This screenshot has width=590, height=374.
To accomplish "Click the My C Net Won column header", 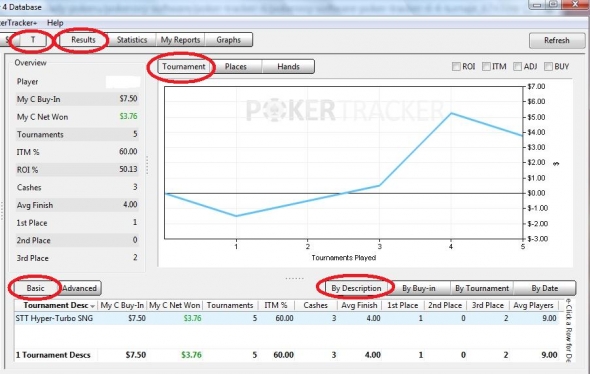I will (x=174, y=305).
